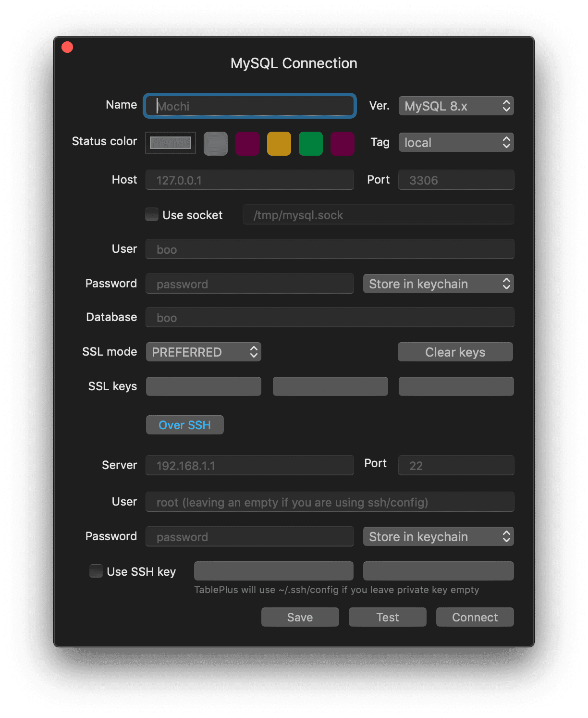Viewport: 588px width, 718px height.
Task: Click the middle SSL keys button
Action: [x=331, y=386]
